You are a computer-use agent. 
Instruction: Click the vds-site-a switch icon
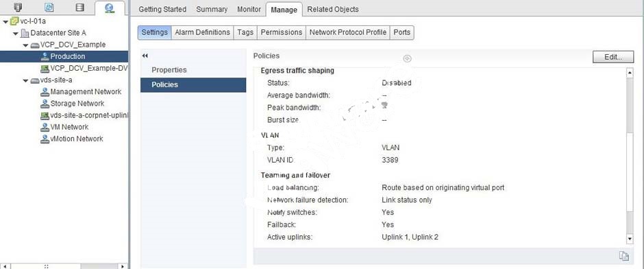tap(35, 80)
